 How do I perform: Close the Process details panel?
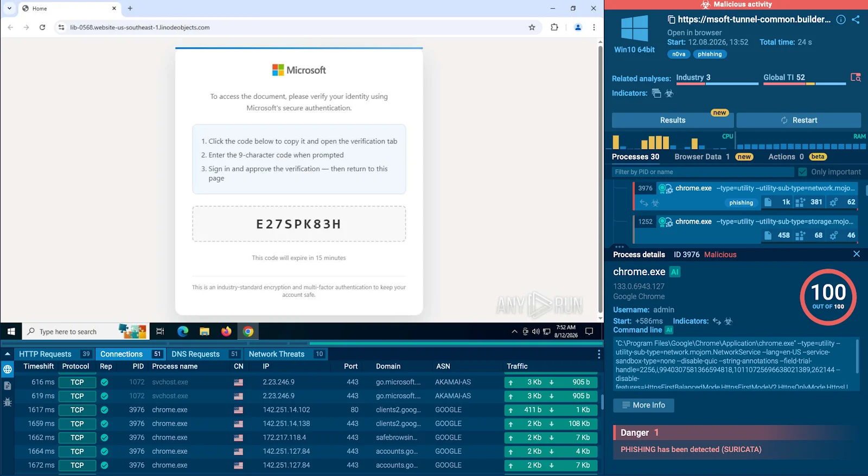[x=857, y=254]
